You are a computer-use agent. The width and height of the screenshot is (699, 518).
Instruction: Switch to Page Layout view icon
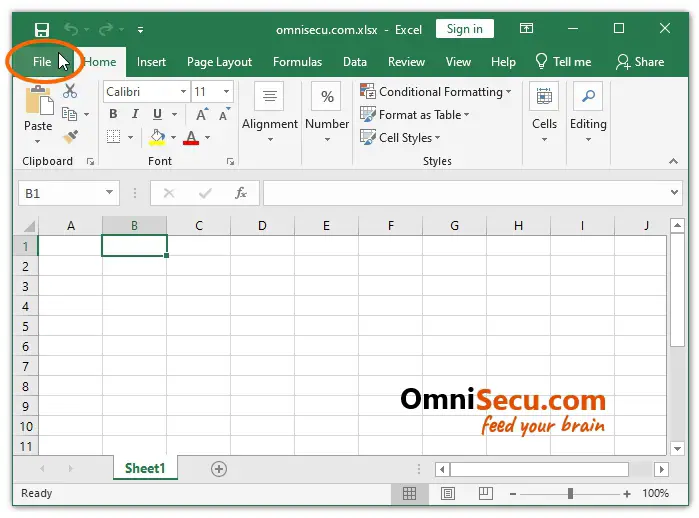pyautogui.click(x=448, y=493)
